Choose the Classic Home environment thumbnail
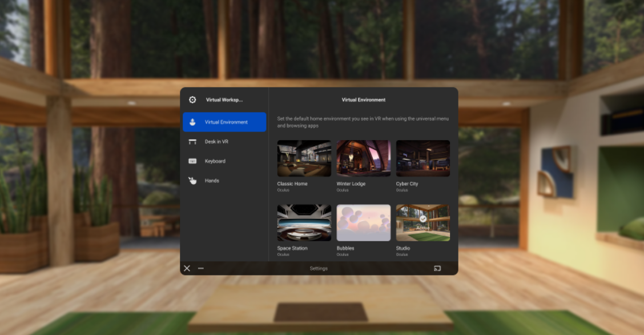This screenshot has height=335, width=644. click(304, 158)
